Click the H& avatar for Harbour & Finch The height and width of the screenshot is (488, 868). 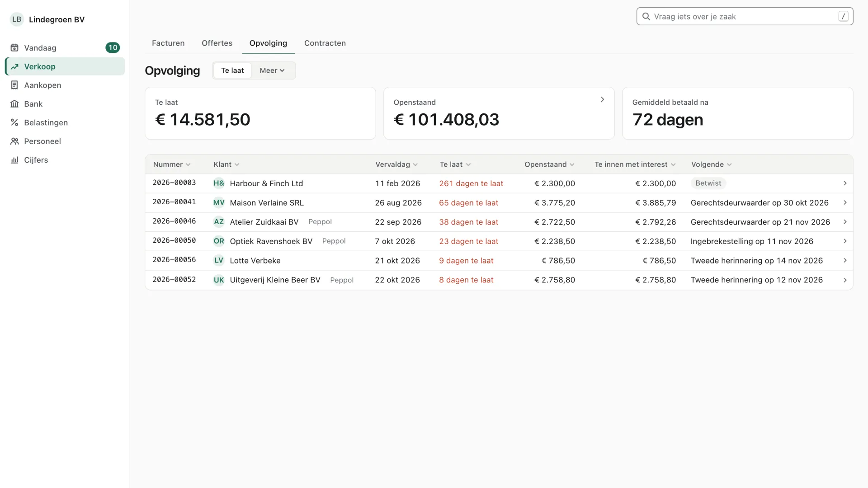tap(219, 183)
